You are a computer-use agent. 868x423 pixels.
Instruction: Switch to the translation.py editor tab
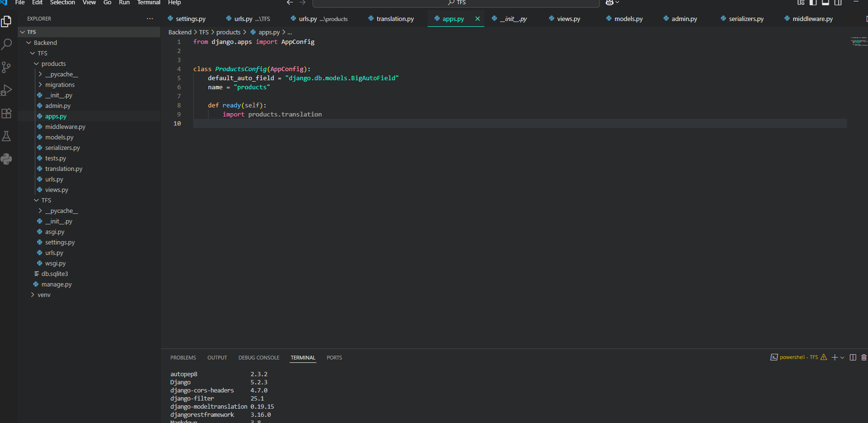click(395, 19)
